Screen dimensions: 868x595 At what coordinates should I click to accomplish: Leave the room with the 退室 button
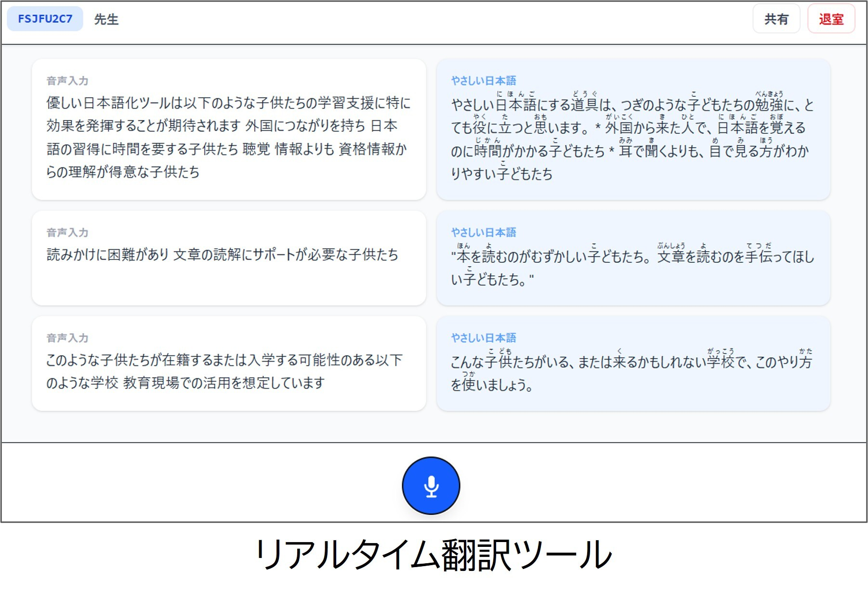(831, 19)
